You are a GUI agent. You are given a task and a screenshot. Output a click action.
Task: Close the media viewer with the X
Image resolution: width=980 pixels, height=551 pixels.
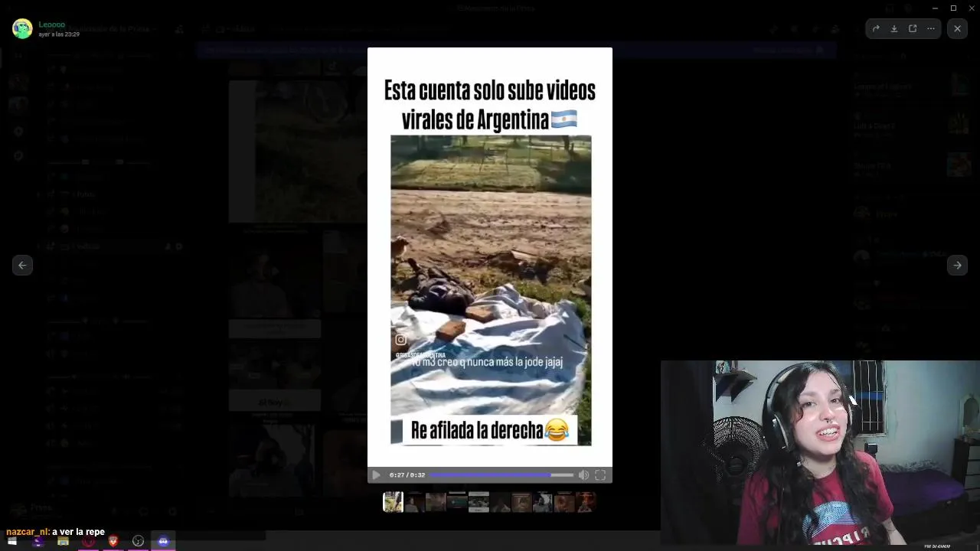tap(957, 28)
